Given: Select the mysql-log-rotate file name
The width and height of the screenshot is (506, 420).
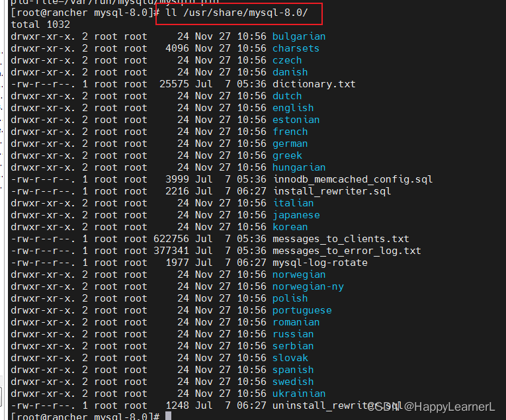Looking at the screenshot, I should [x=319, y=263].
